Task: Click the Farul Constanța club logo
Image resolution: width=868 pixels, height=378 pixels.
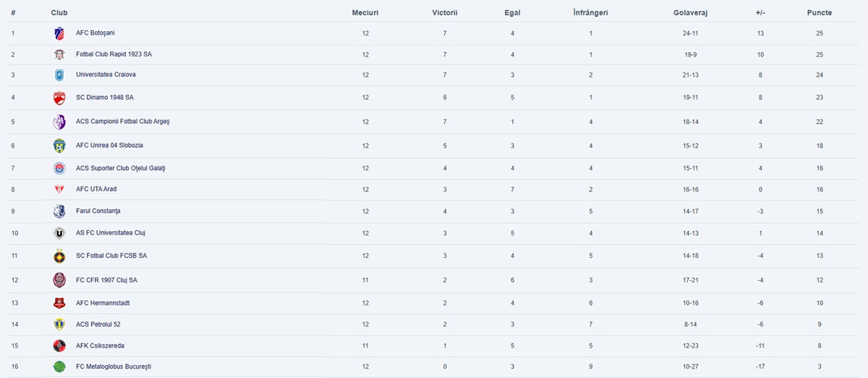Action: click(59, 211)
